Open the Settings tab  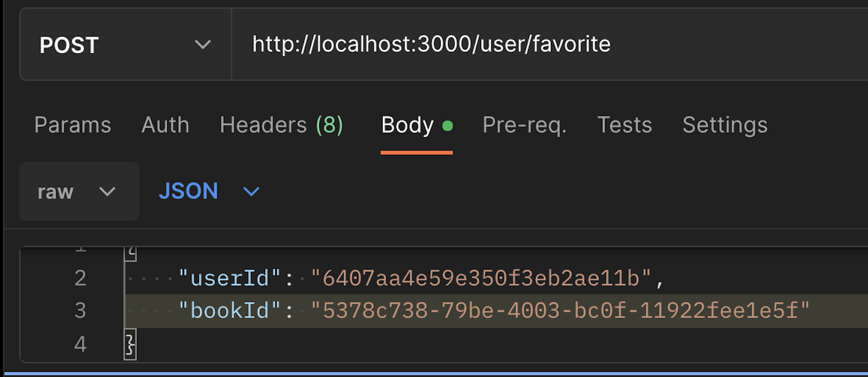tap(725, 125)
